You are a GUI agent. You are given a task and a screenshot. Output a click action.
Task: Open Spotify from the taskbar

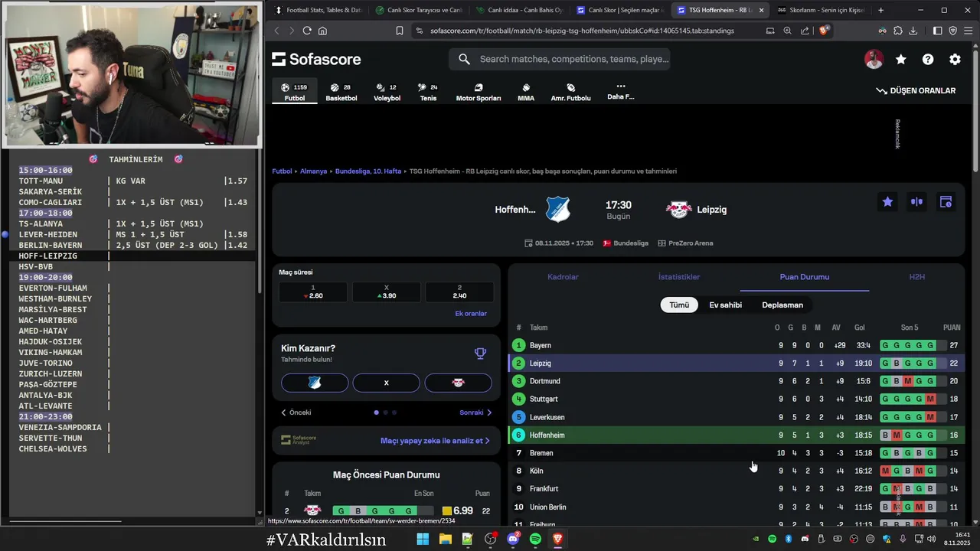coord(535,539)
